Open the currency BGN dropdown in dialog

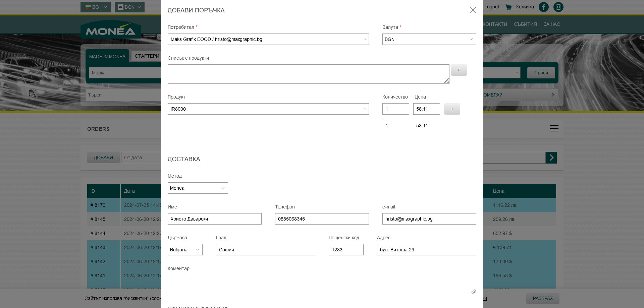[x=429, y=39]
